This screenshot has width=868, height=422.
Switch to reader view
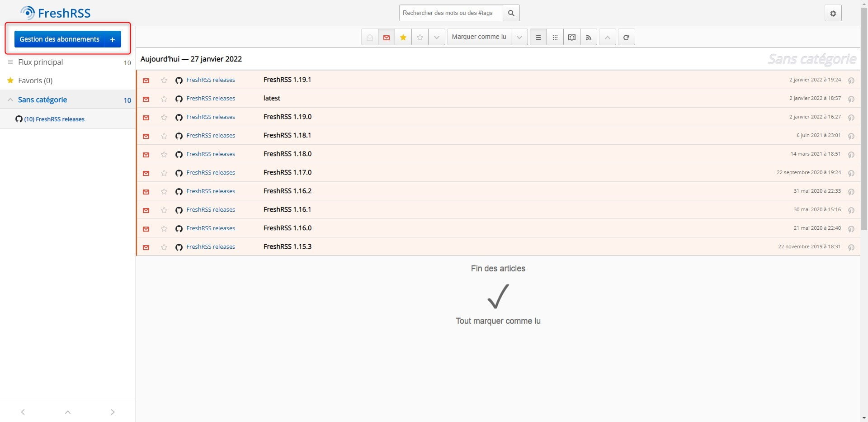coord(571,37)
